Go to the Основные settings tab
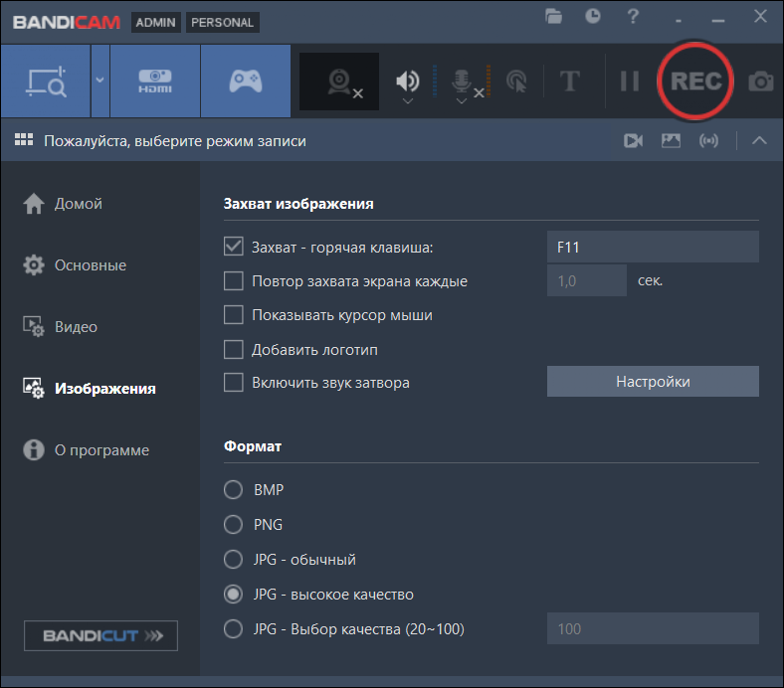The height and width of the screenshot is (688, 784). (90, 265)
